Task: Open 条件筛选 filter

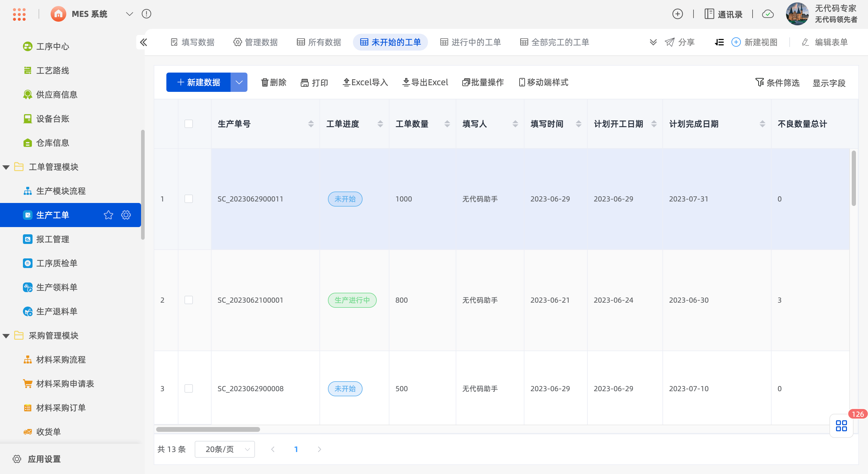Action: point(777,83)
